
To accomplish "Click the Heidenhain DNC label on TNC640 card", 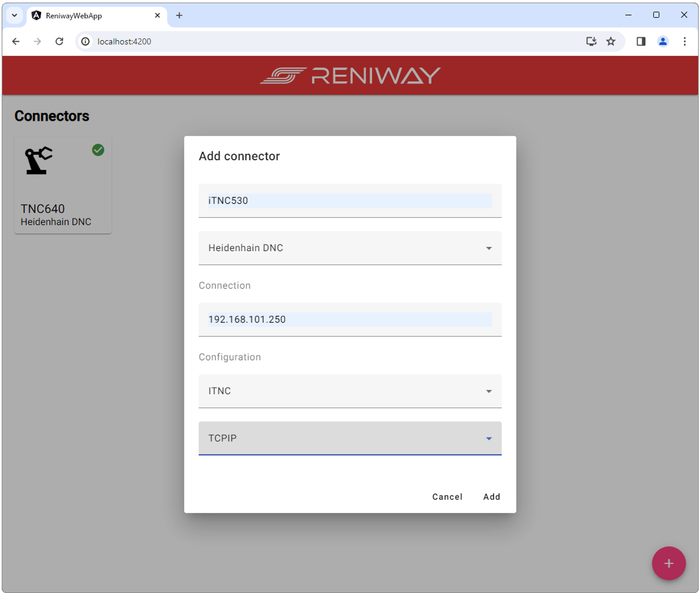I will tap(56, 222).
